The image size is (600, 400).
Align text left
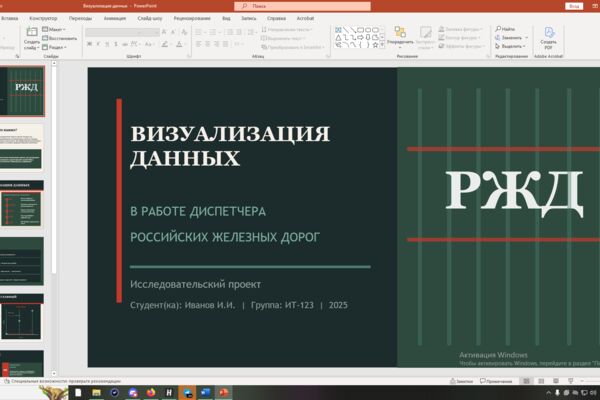[x=199, y=44]
